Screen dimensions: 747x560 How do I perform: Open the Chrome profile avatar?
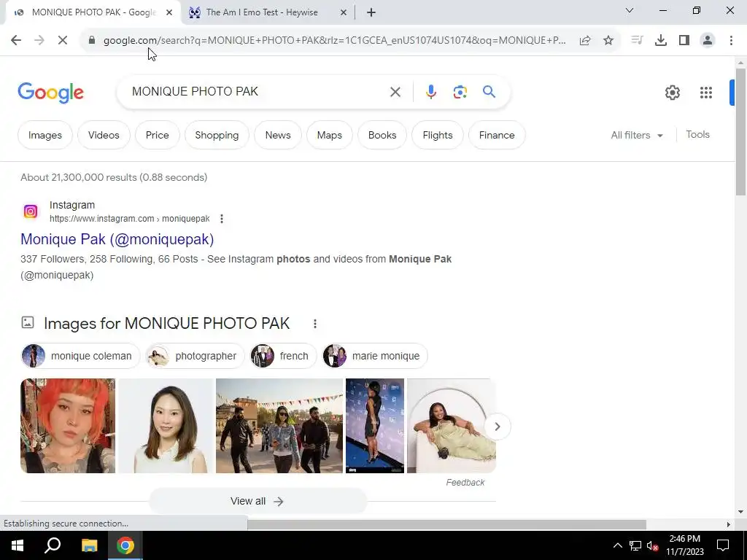(708, 41)
